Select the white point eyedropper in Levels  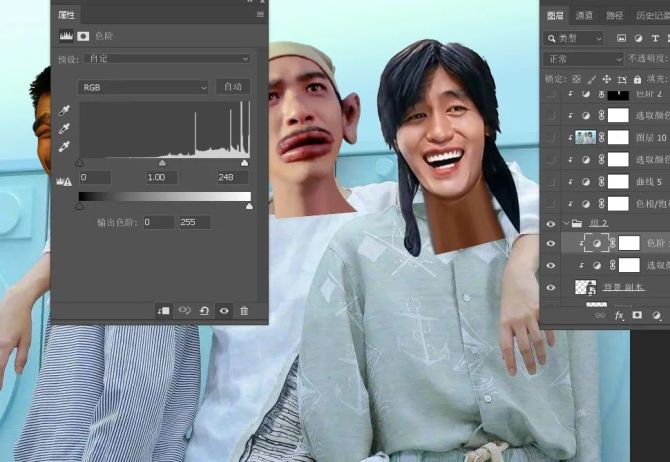(65, 146)
